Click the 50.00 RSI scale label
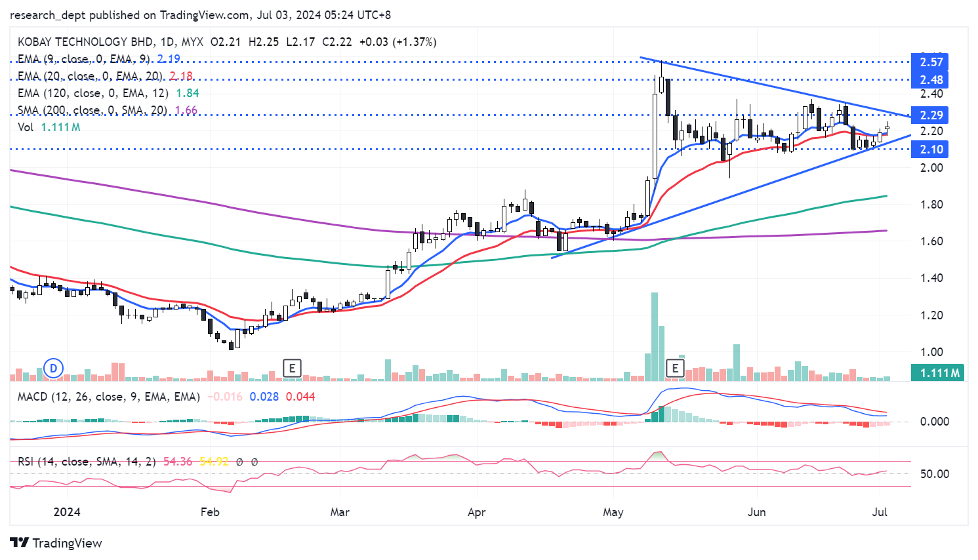978x560 pixels. pyautogui.click(x=934, y=474)
